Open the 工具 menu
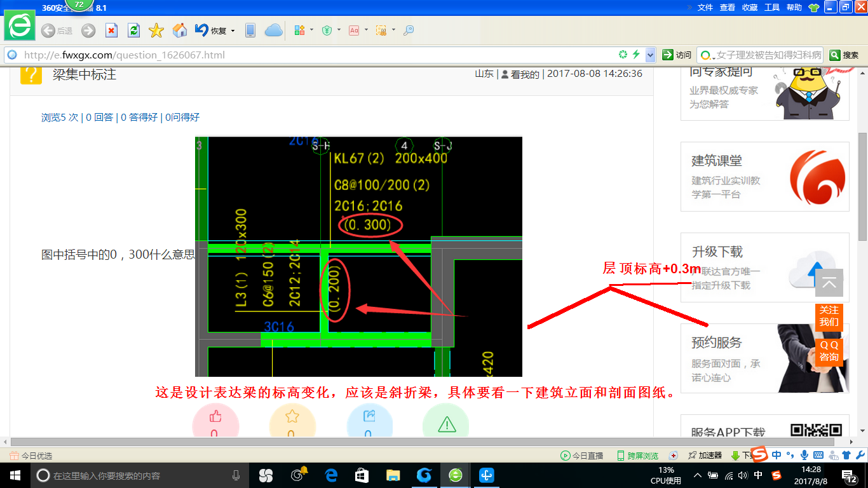868x488 pixels. pos(772,8)
